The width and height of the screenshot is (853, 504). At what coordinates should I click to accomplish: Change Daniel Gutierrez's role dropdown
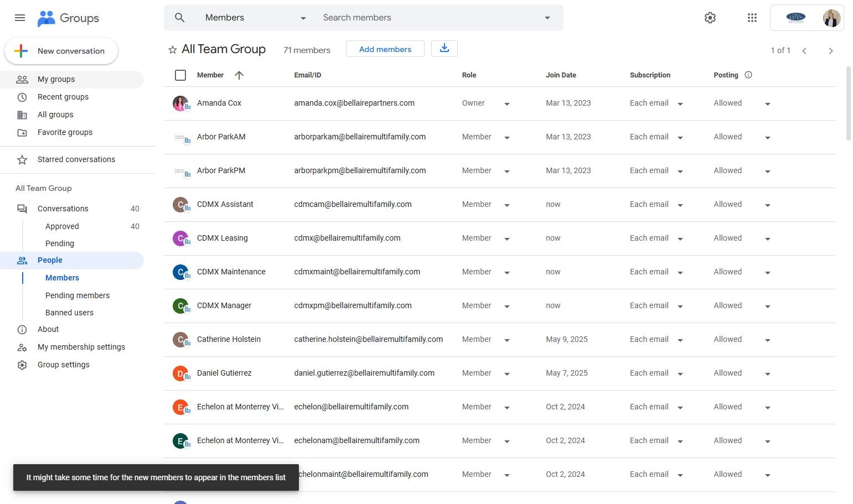pos(506,374)
